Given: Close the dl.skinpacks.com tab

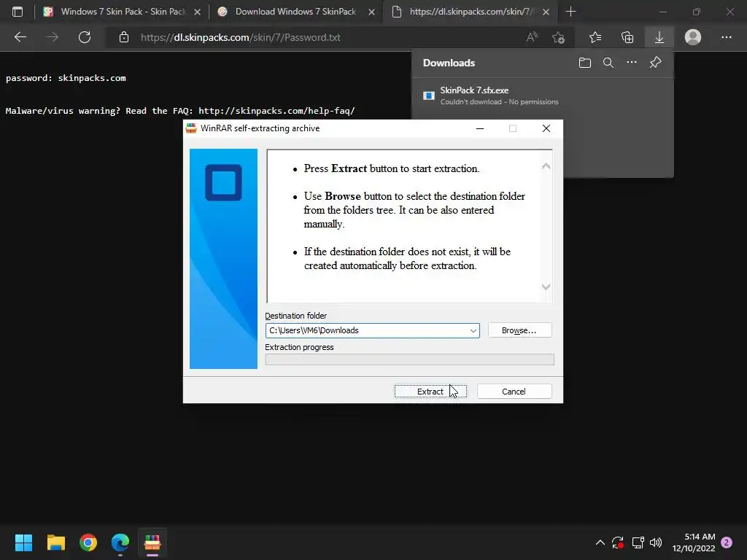Looking at the screenshot, I should [x=546, y=12].
